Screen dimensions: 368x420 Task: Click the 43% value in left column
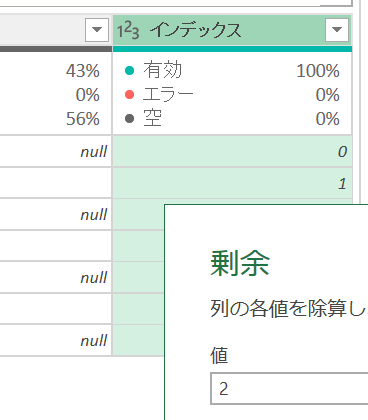pyautogui.click(x=83, y=71)
